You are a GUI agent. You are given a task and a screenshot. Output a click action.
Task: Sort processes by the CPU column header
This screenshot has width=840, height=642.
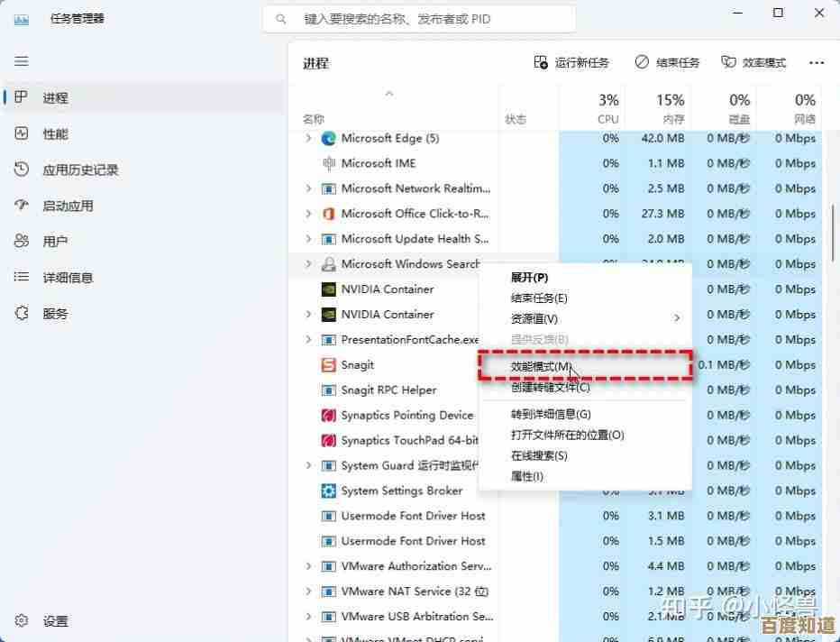608,108
